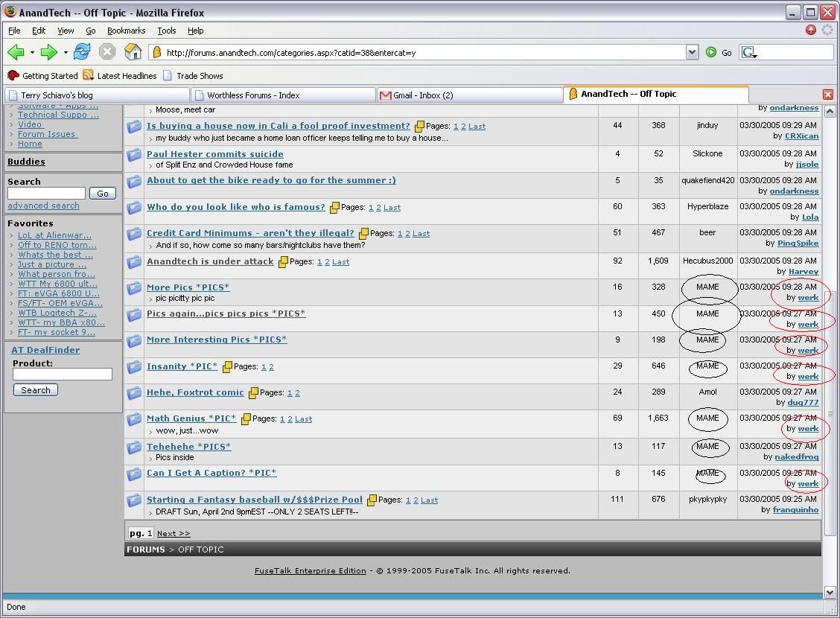Open AT DealFinder link
840x618 pixels.
pos(45,350)
